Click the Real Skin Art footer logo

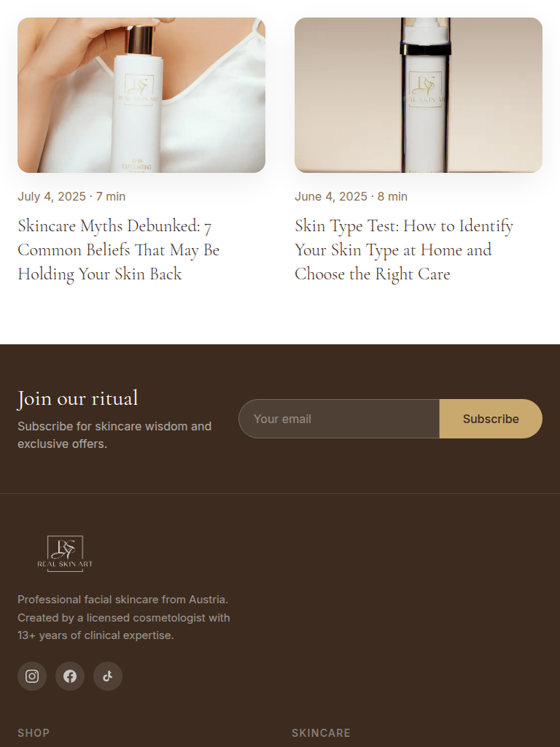(65, 554)
